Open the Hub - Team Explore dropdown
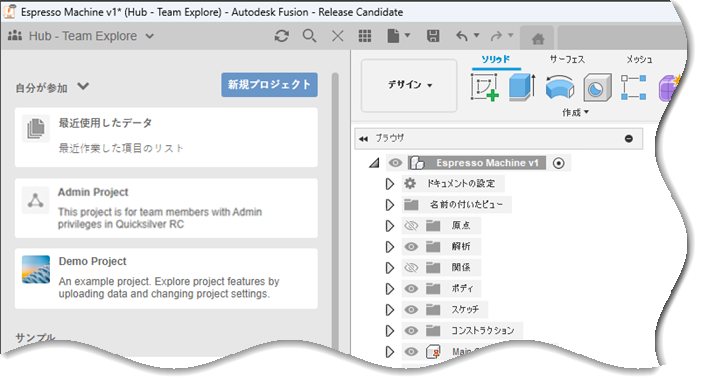This screenshot has height=384, width=711. (150, 36)
